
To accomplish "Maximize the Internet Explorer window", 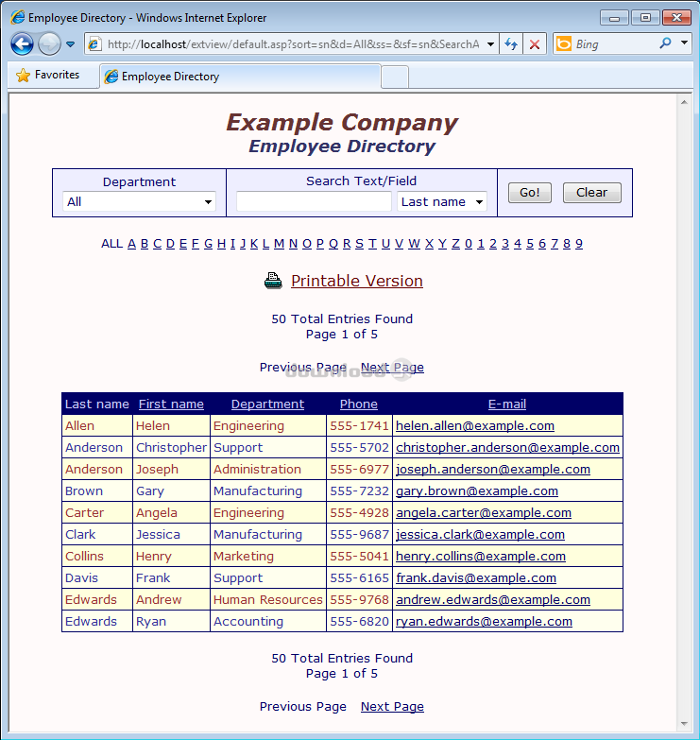I will tap(645, 18).
